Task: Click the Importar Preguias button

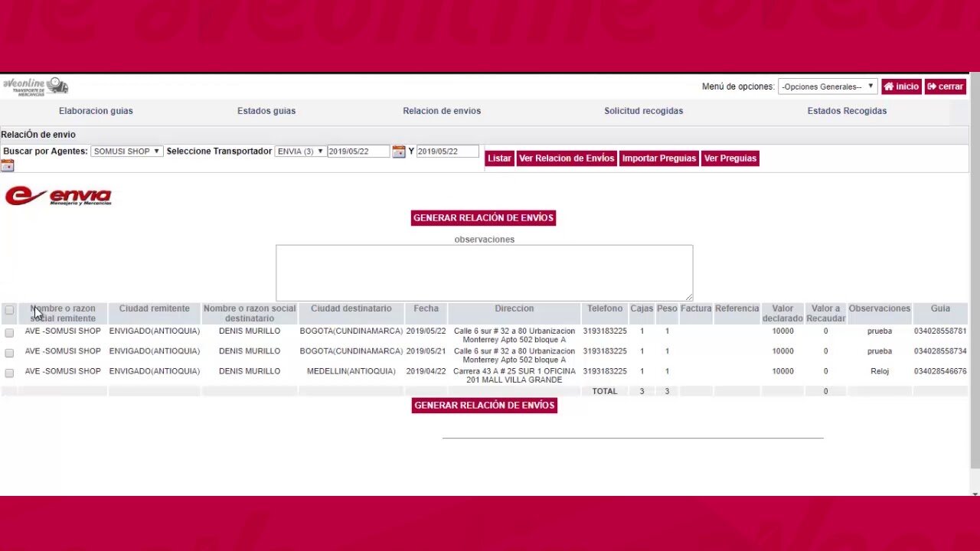Action: point(659,158)
